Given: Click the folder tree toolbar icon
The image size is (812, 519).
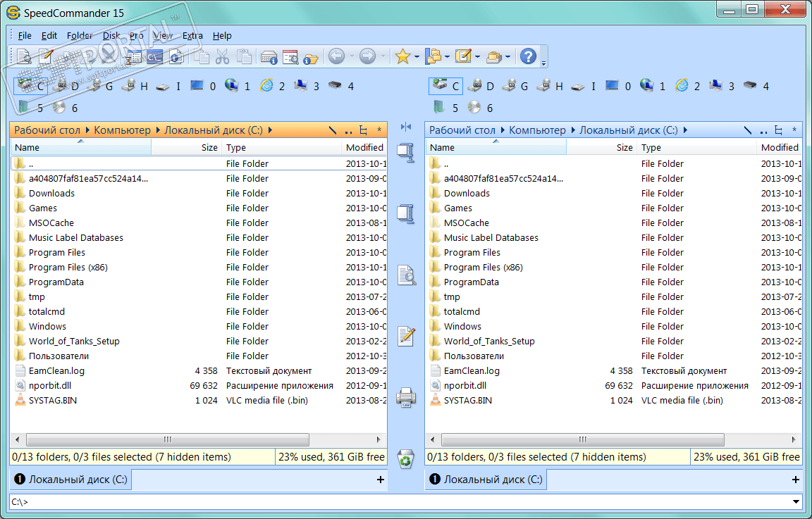Looking at the screenshot, I should [x=433, y=56].
